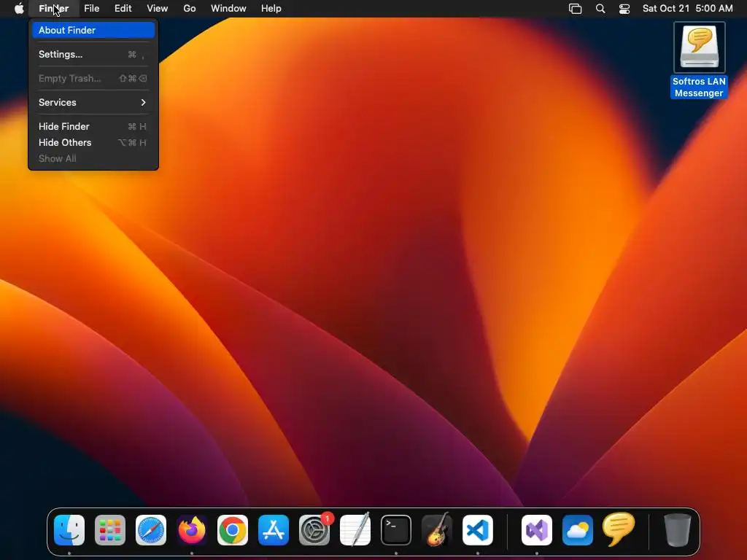Open Finder from the Dock

(x=69, y=530)
